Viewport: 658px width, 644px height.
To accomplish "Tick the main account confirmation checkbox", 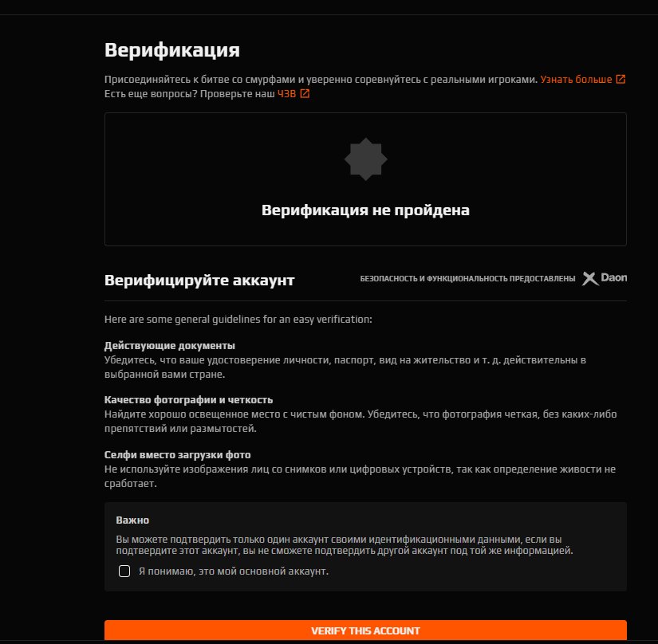I will pyautogui.click(x=124, y=571).
